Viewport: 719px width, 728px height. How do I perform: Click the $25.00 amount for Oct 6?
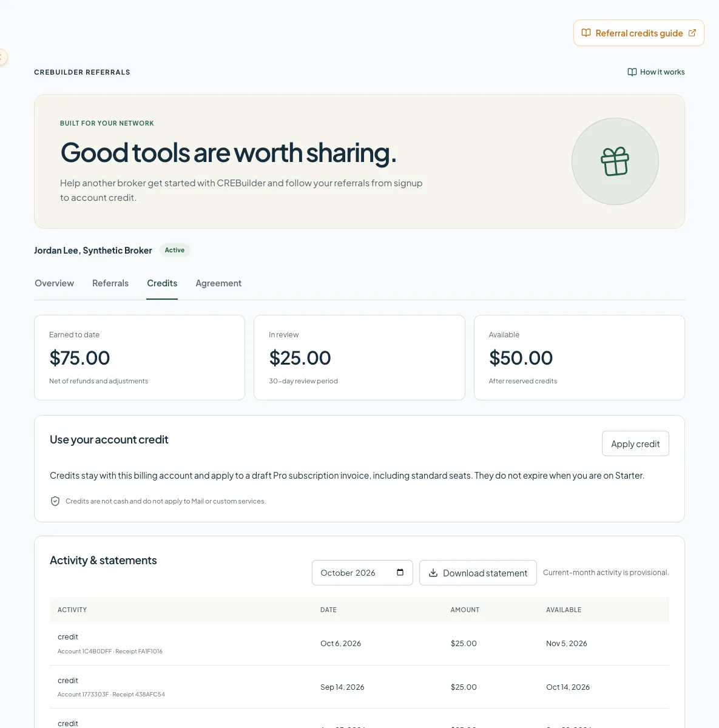pyautogui.click(x=464, y=644)
